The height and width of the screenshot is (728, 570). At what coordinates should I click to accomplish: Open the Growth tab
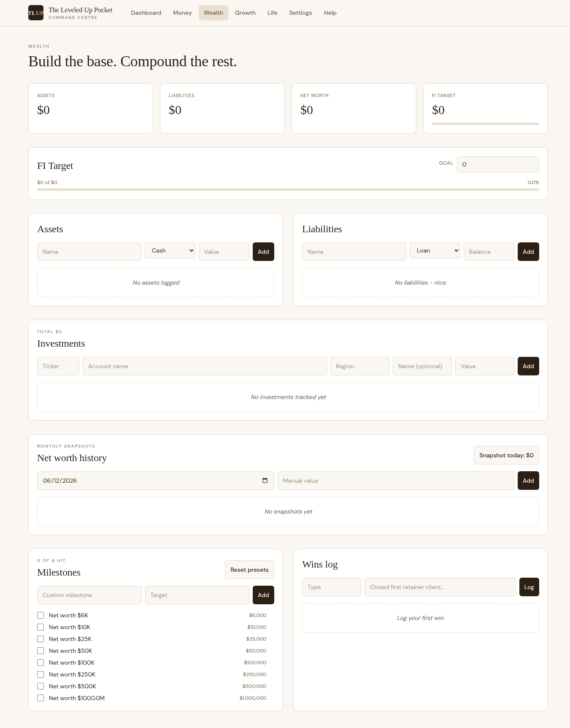click(245, 13)
